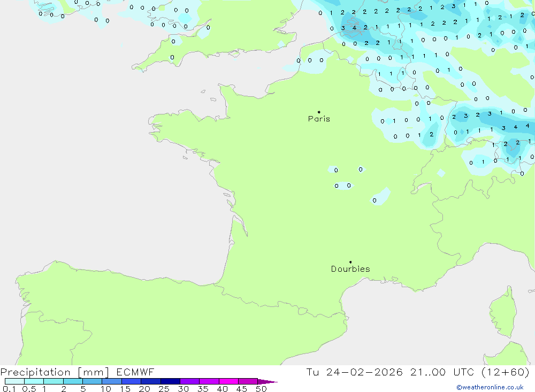Click the Dourbies location label
Viewport: 535px width, 392px height.
click(350, 269)
